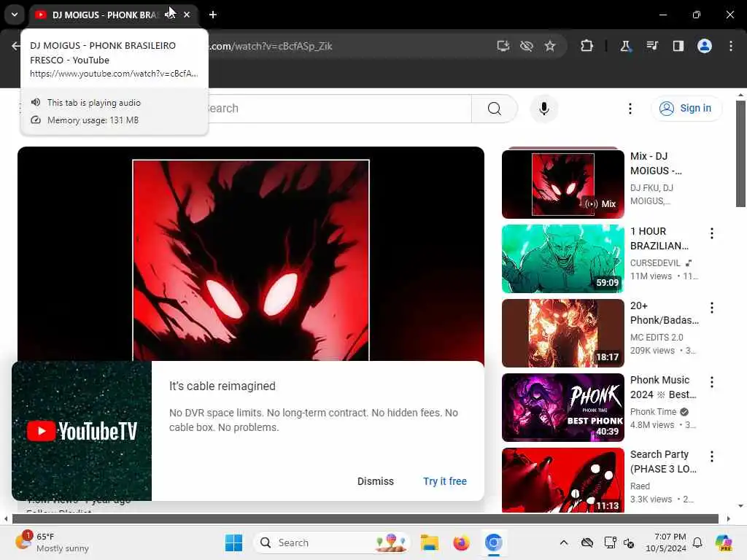This screenshot has width=747, height=560.
Task: Open YouTube settings three-dot menu
Action: (x=630, y=109)
